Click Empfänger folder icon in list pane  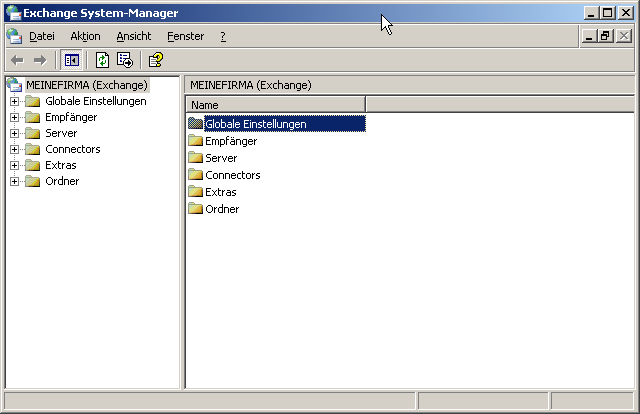tap(196, 140)
